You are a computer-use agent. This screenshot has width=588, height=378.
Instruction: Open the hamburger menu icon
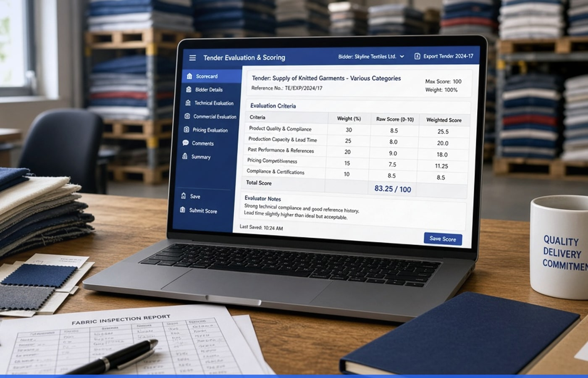point(192,58)
